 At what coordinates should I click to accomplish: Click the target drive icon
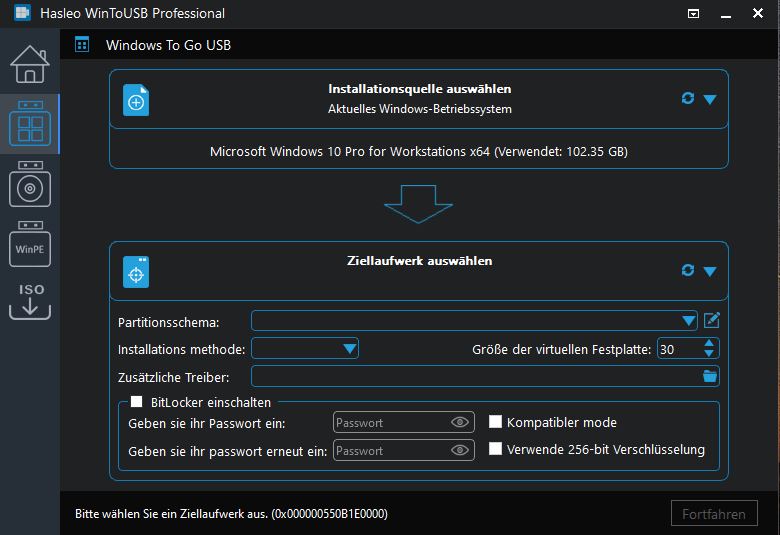click(x=136, y=272)
